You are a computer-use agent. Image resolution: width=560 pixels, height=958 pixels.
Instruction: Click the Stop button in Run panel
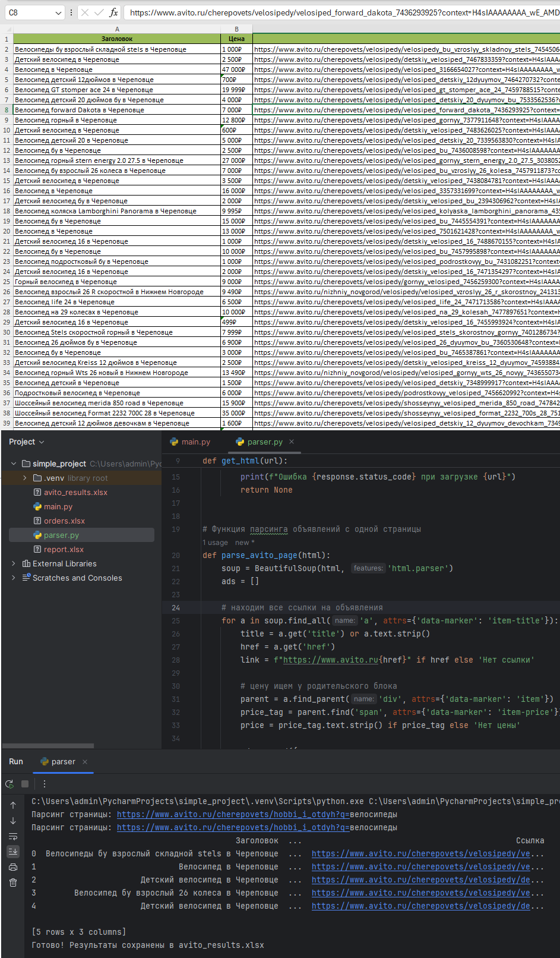(25, 784)
